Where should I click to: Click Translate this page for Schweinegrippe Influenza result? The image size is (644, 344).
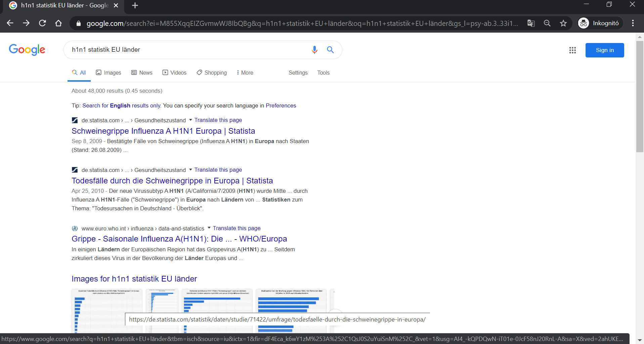pyautogui.click(x=218, y=120)
